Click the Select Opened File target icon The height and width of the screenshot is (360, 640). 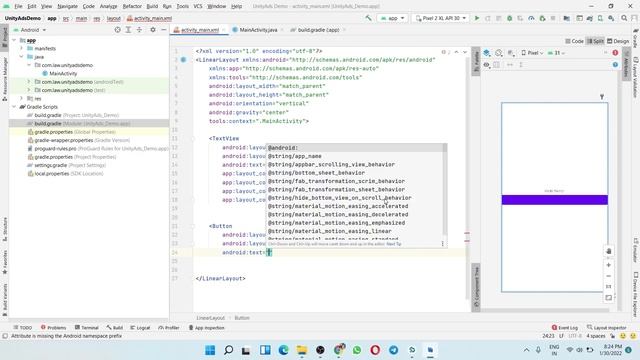click(118, 30)
